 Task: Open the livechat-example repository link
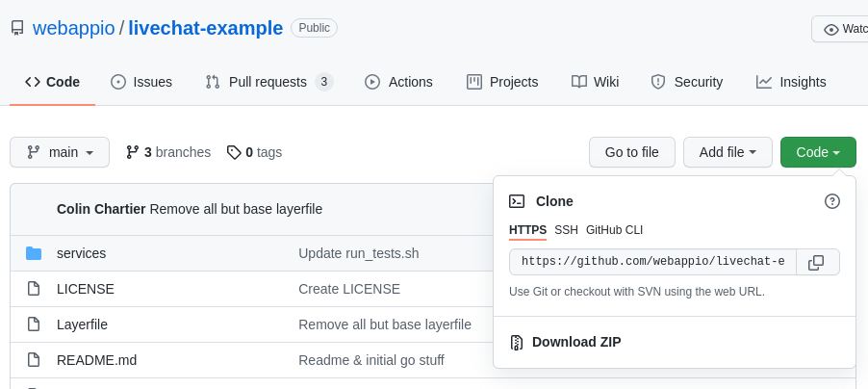(x=205, y=28)
